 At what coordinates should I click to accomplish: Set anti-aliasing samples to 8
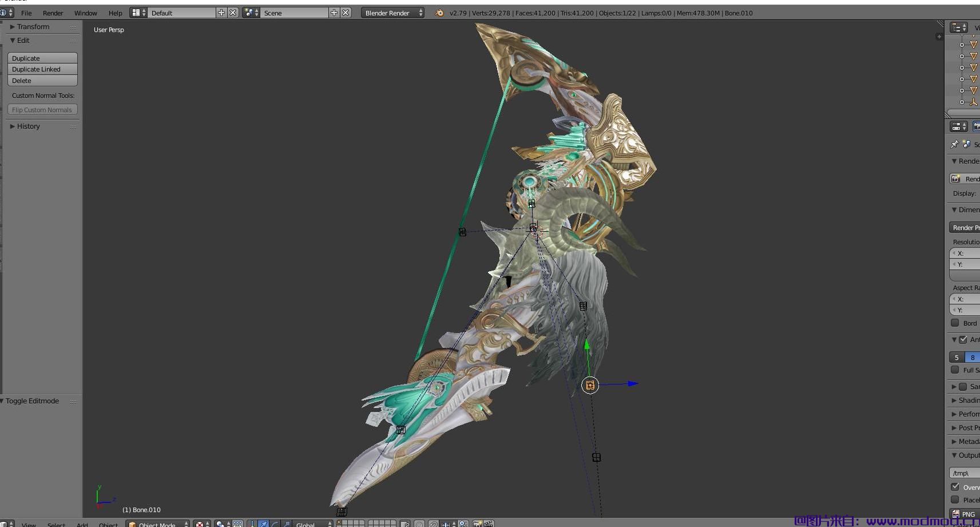pos(973,357)
